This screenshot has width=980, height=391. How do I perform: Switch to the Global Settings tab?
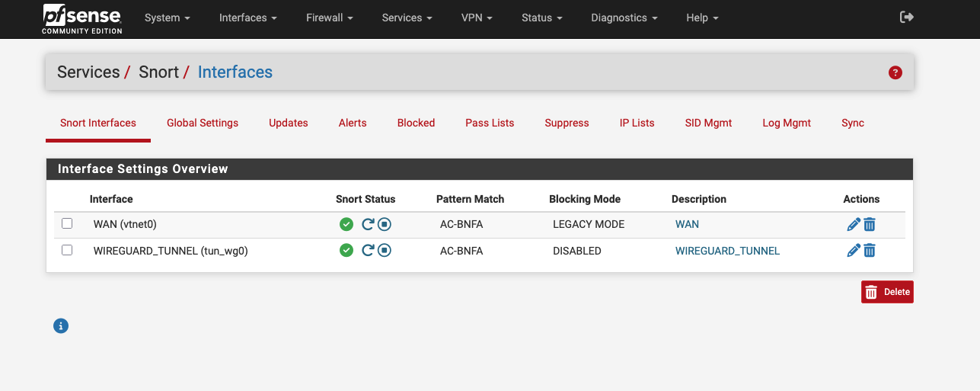203,123
